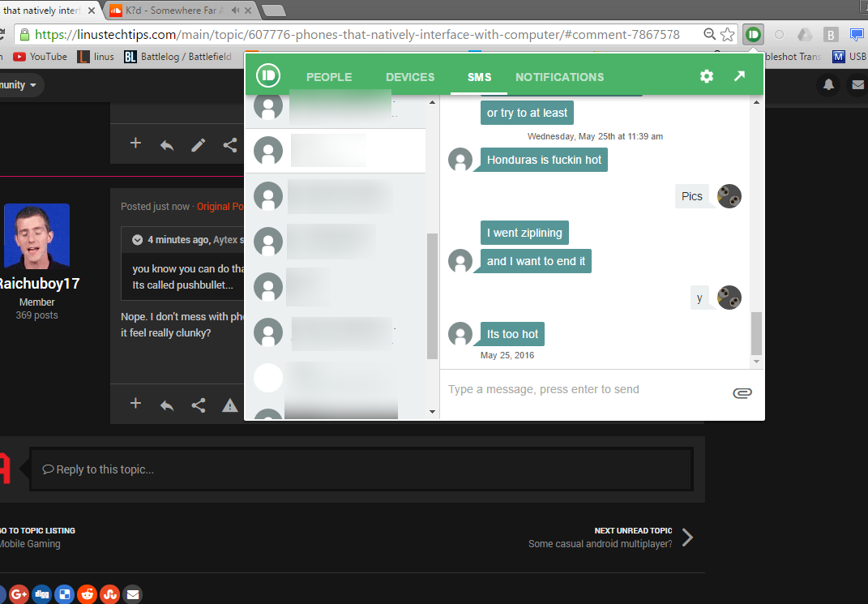Bookmark this page with star icon
868x604 pixels.
tap(728, 35)
